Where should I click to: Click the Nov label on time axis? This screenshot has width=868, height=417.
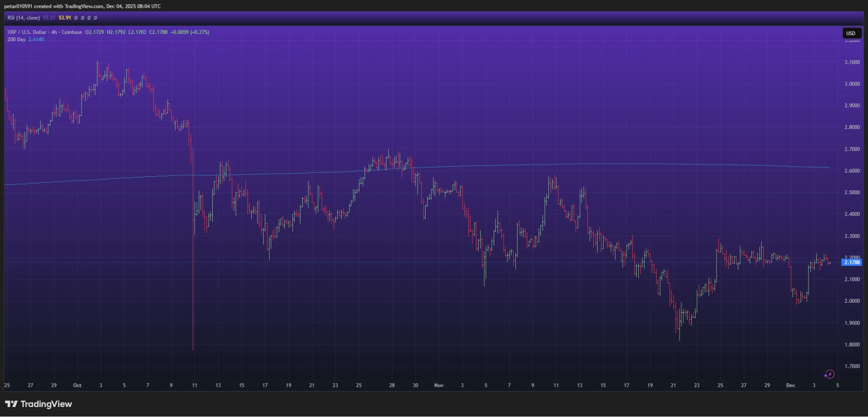click(x=439, y=385)
